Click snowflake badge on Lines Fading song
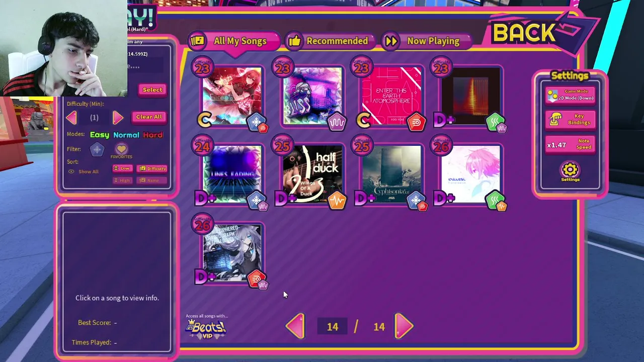The height and width of the screenshot is (362, 644). point(256,200)
